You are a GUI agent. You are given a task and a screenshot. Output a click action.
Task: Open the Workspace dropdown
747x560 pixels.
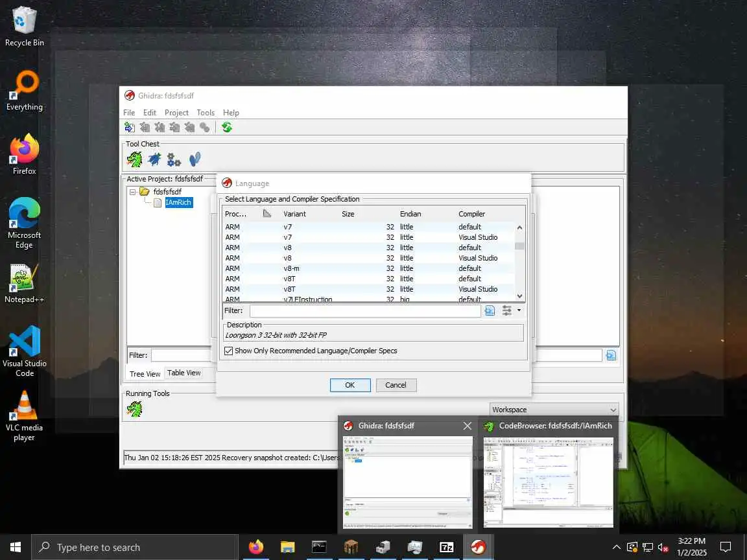click(x=554, y=410)
